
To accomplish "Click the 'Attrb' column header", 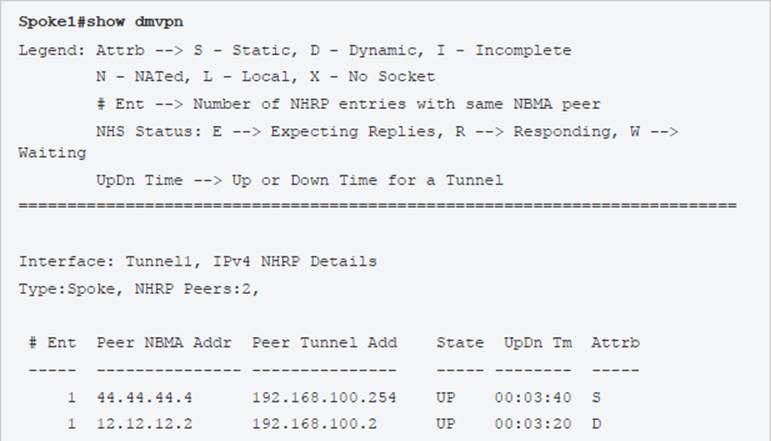I will (615, 343).
